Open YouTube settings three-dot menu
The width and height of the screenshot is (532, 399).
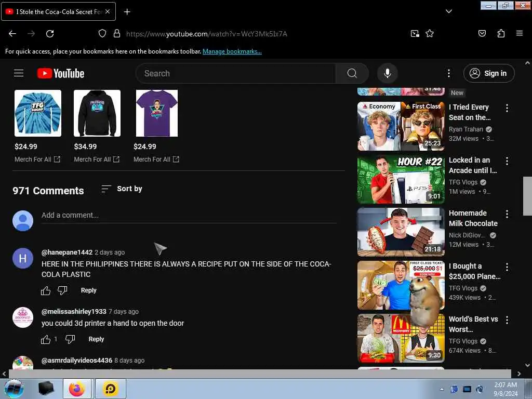tap(448, 73)
